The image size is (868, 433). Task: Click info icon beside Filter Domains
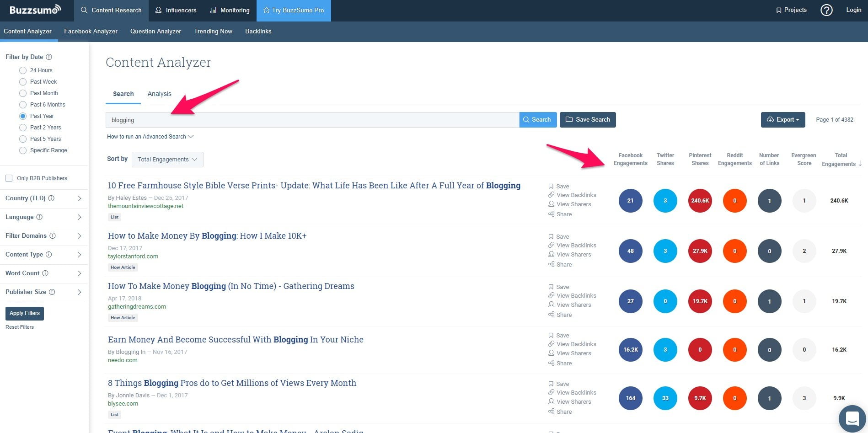pyautogui.click(x=53, y=235)
